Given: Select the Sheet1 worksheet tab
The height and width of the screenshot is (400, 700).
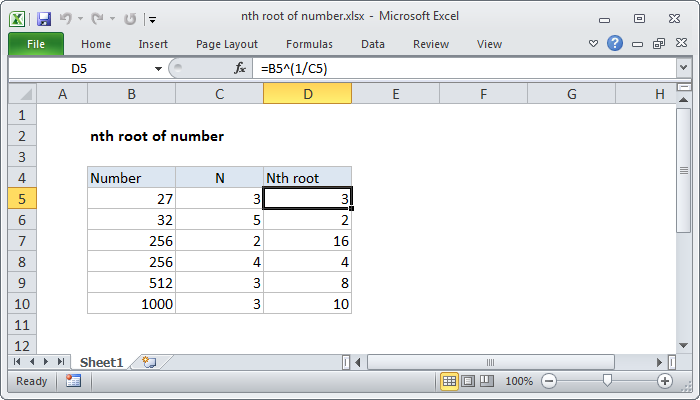Looking at the screenshot, I should click(100, 361).
